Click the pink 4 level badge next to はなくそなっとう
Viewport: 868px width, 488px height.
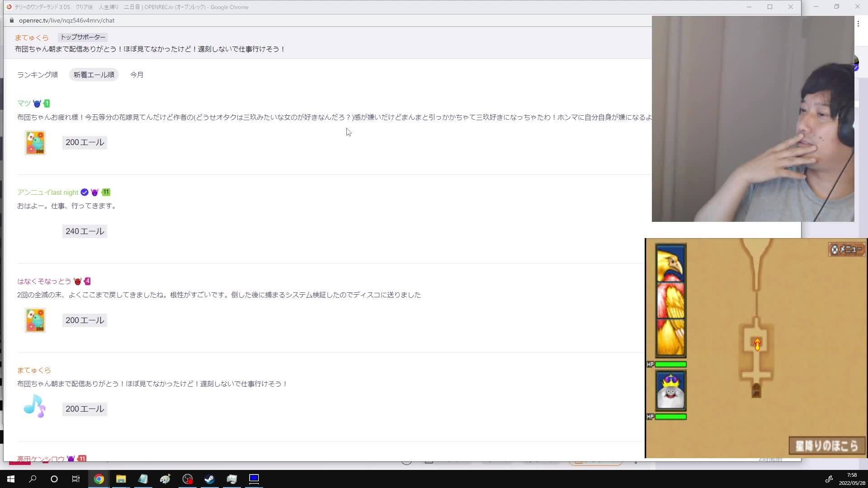point(87,281)
